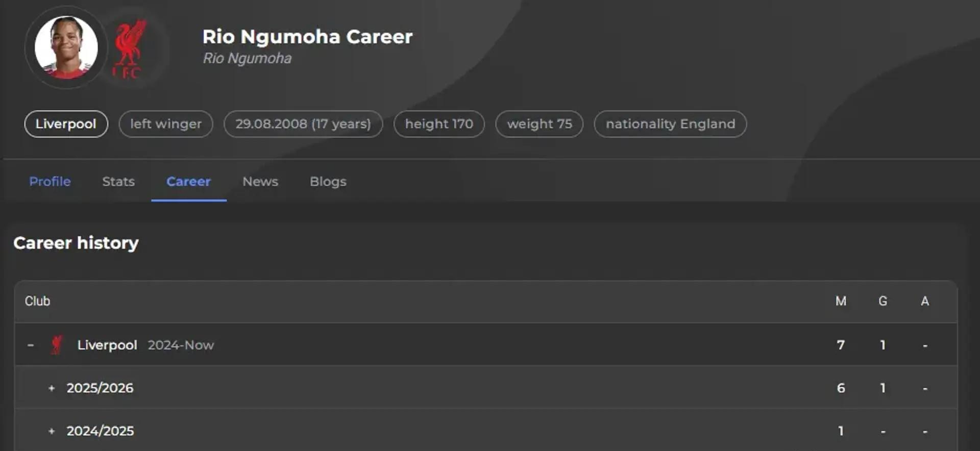Select the Career tab
This screenshot has width=980, height=451.
point(188,182)
